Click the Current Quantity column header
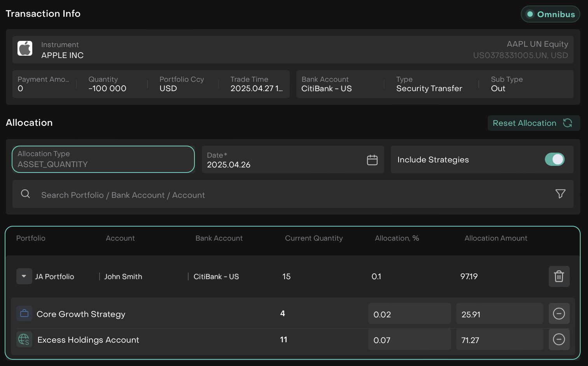Screen dimensions: 588x366 pyautogui.click(x=313, y=238)
